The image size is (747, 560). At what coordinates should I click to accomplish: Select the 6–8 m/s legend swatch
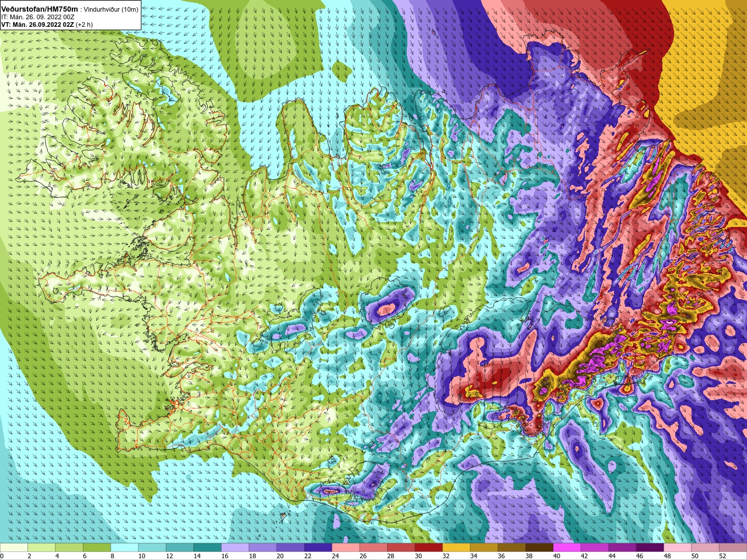97,548
